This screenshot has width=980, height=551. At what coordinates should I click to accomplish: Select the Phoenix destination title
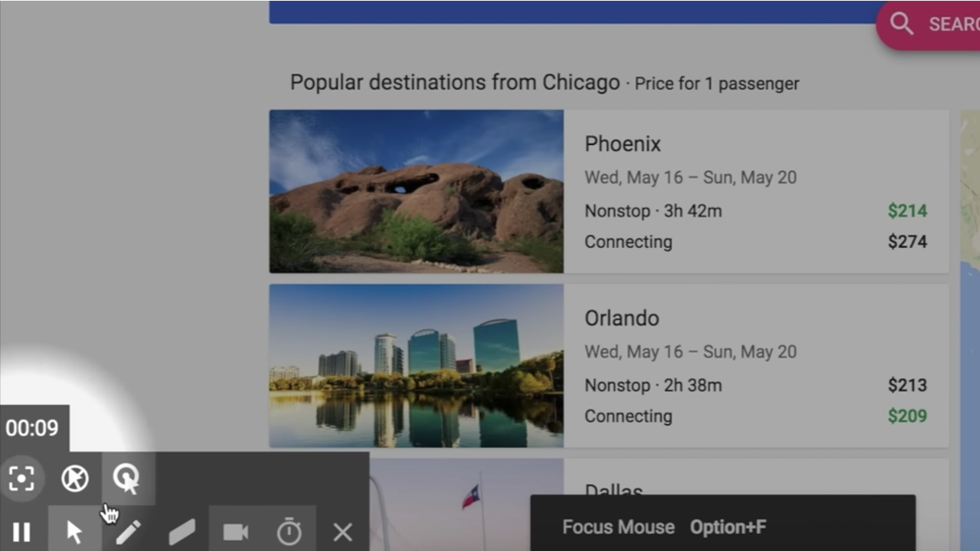point(622,144)
